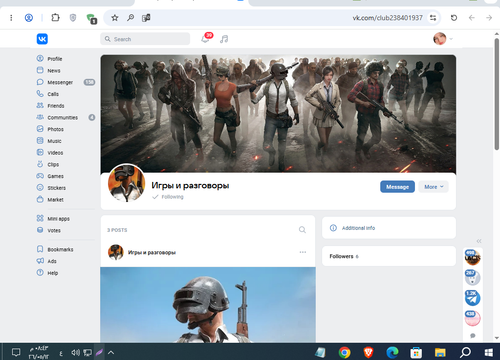Open the post image with helmet soldier
500x360 pixels.
(x=208, y=304)
